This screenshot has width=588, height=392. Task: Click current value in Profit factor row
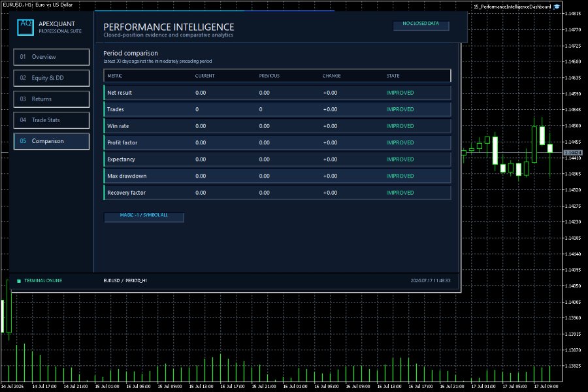[201, 142]
